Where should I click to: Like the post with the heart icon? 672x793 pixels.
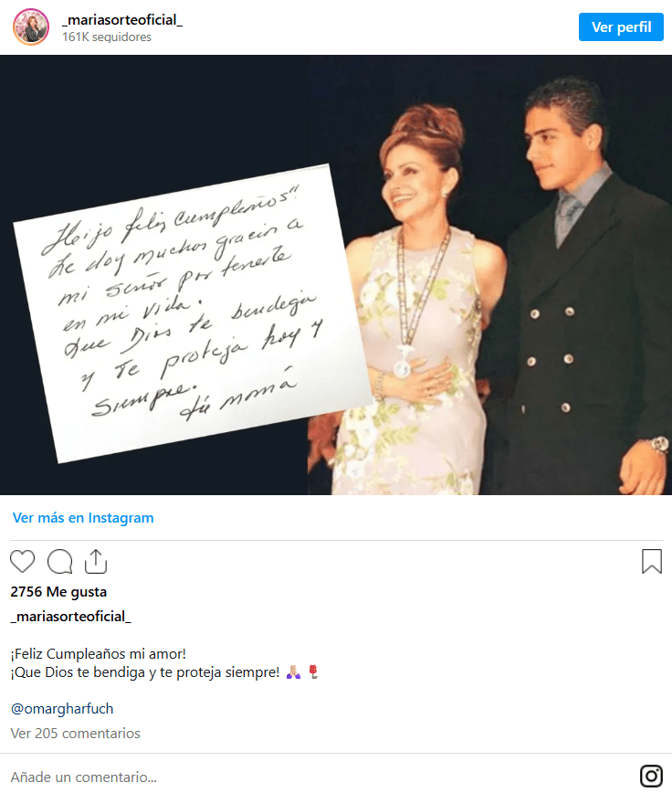pos(22,561)
